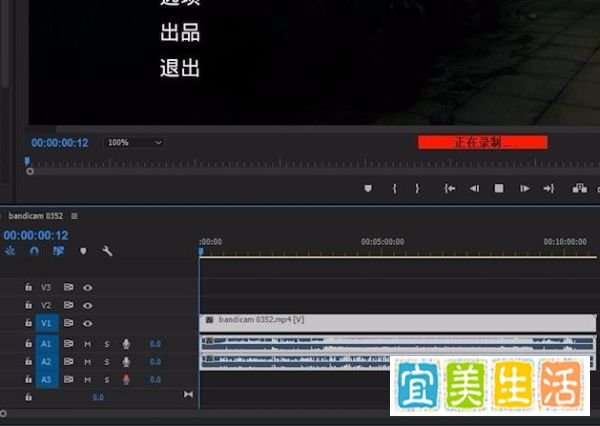Click the timeline playhead handle
The height and width of the screenshot is (426, 600).
[201, 251]
